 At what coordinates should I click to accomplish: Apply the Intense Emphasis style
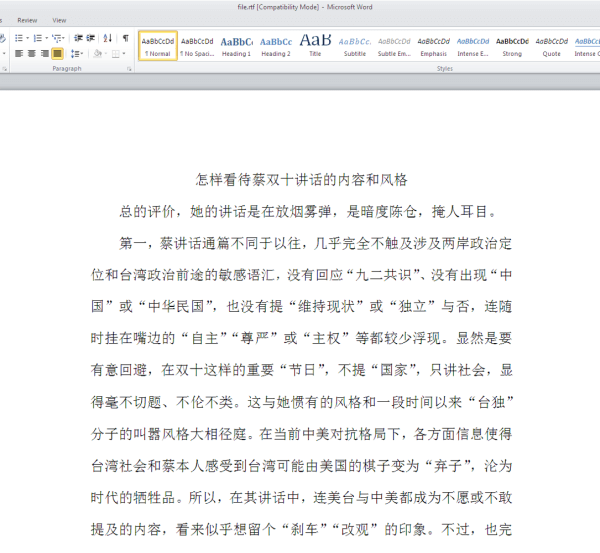pos(473,46)
